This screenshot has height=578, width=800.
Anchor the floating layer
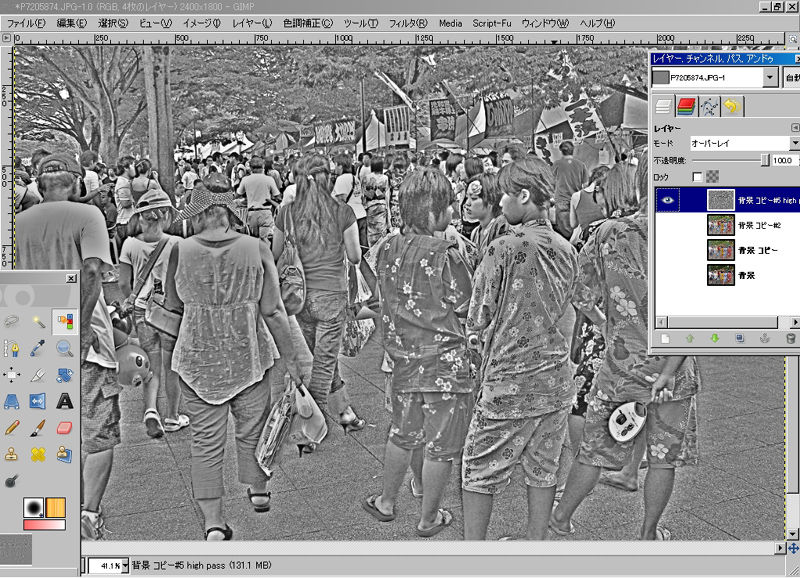(x=765, y=338)
